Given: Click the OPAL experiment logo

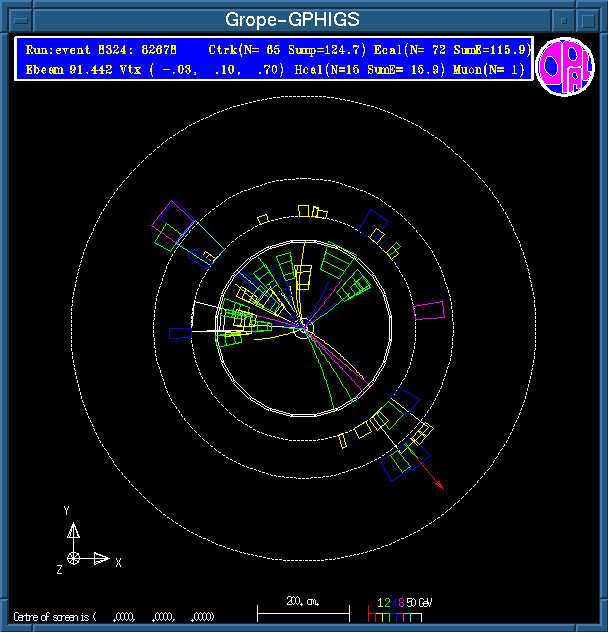Looking at the screenshot, I should point(565,66).
